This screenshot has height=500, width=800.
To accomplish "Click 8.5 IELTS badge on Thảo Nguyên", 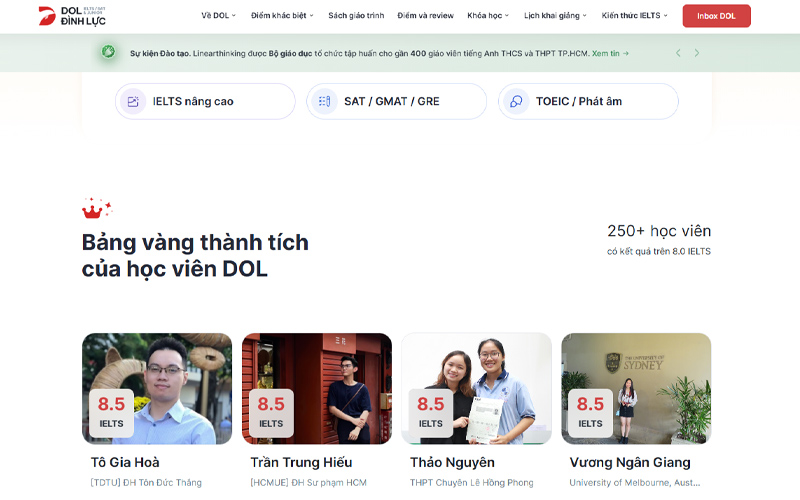I will 431,413.
